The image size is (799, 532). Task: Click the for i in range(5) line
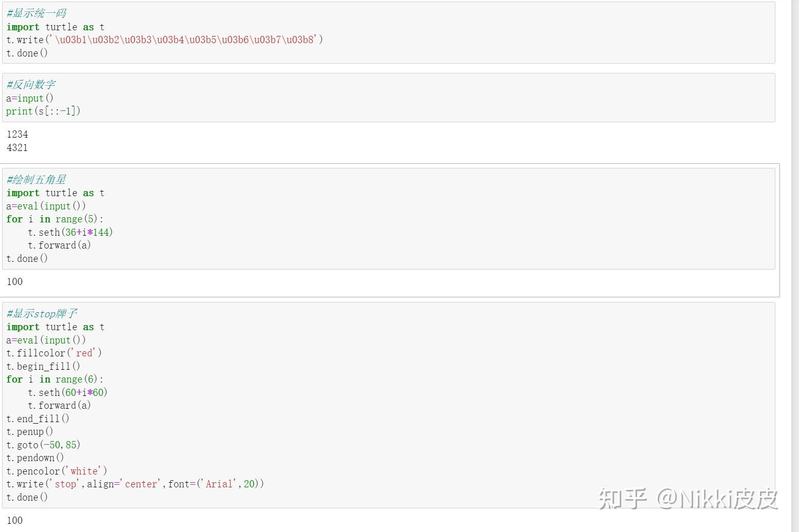[x=55, y=219]
